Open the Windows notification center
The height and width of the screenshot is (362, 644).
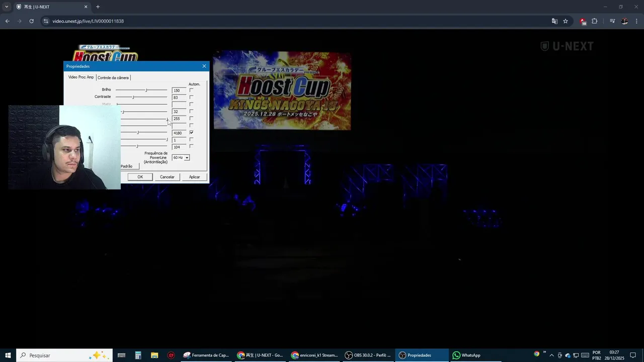click(x=633, y=355)
